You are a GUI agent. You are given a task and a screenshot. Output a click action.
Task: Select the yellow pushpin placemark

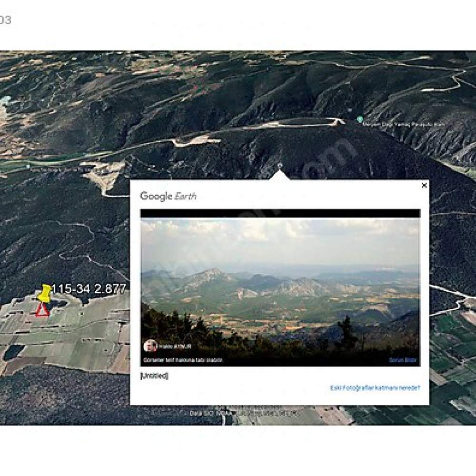point(45,294)
